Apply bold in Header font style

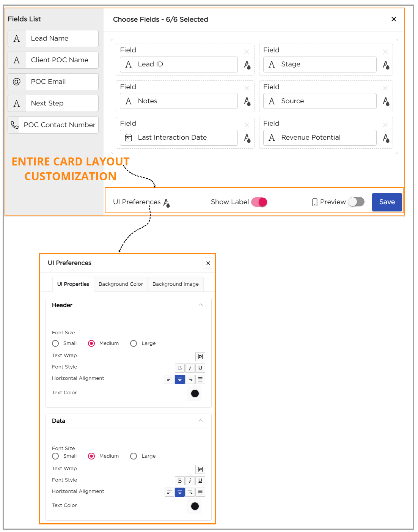pos(180,368)
